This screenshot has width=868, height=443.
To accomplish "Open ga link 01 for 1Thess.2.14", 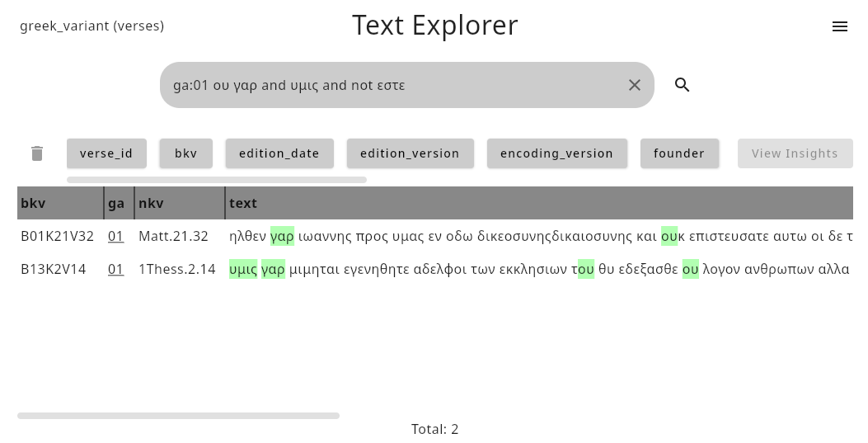I will pos(115,269).
